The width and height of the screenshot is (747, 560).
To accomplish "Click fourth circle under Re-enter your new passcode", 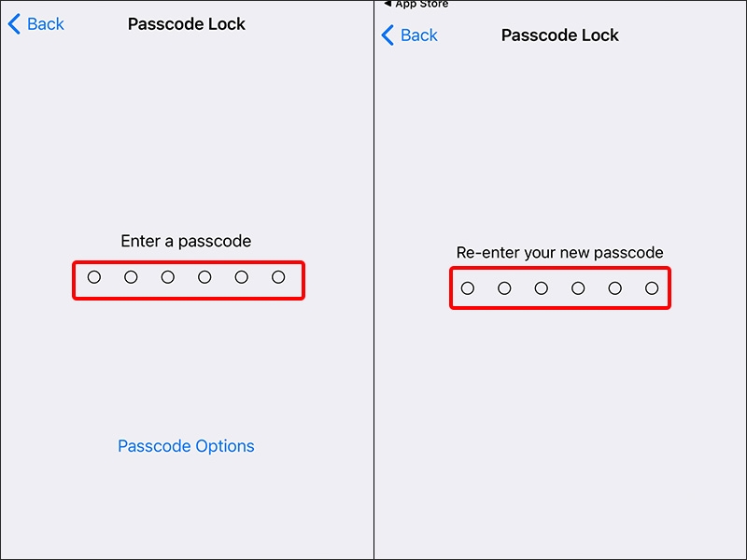I will tap(578, 288).
